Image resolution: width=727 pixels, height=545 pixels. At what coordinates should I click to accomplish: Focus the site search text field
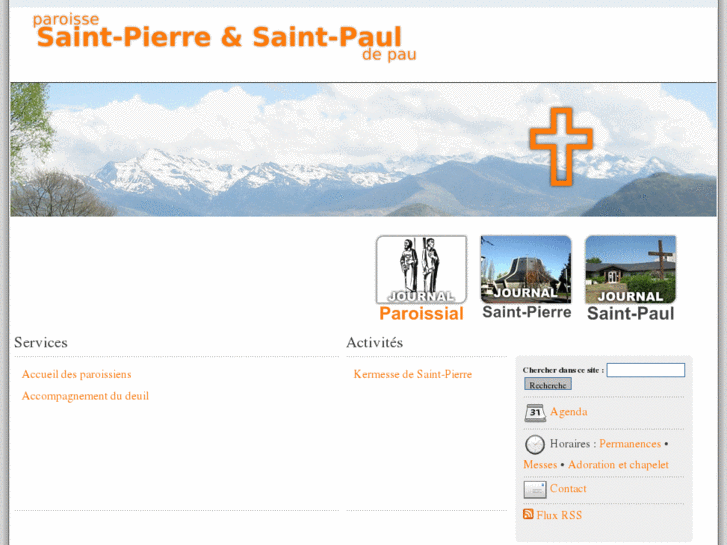point(645,370)
